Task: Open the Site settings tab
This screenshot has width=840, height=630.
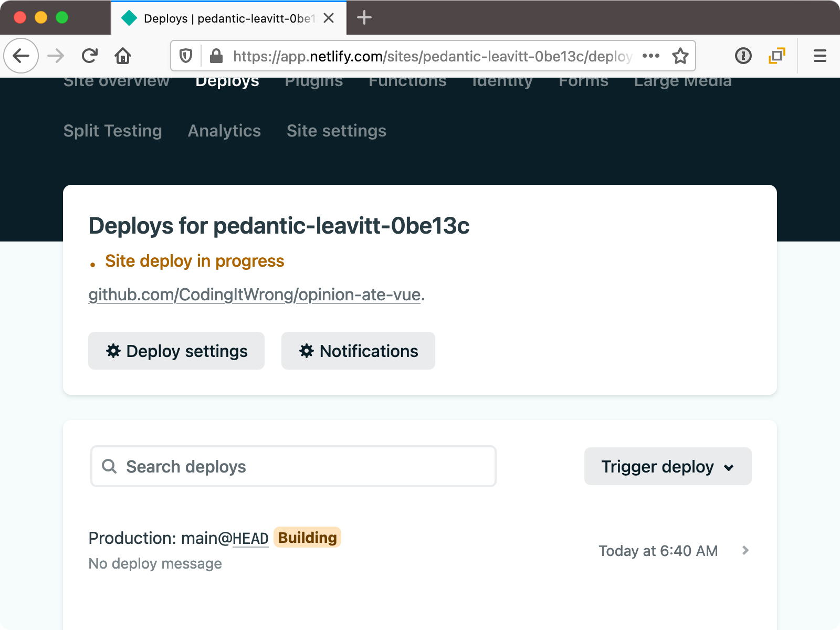Action: point(337,131)
